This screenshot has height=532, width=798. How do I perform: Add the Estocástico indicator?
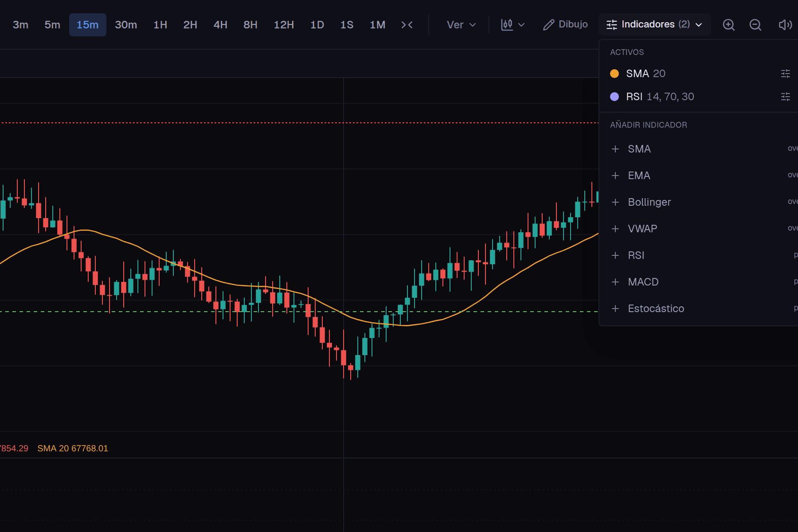(704, 309)
